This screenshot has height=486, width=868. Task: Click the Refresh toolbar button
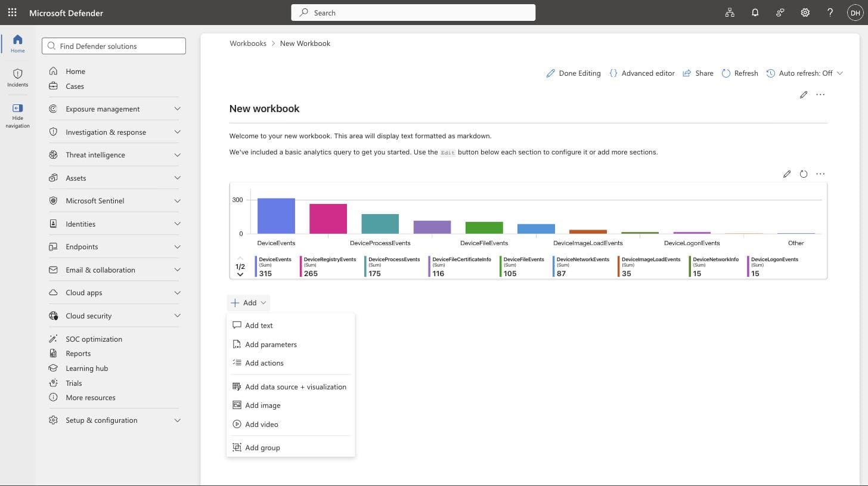coord(740,73)
